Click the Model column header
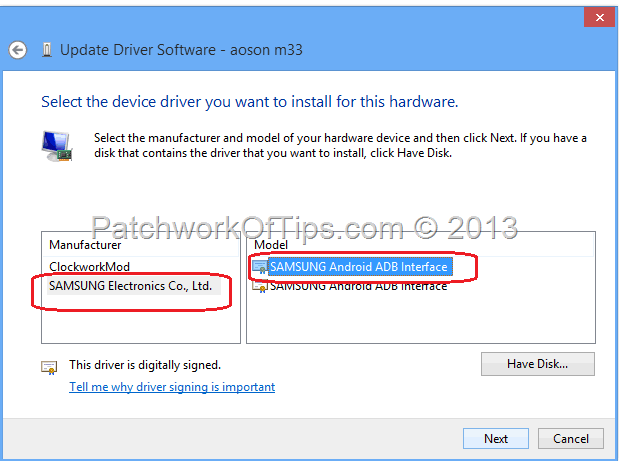The image size is (619, 461). point(271,245)
